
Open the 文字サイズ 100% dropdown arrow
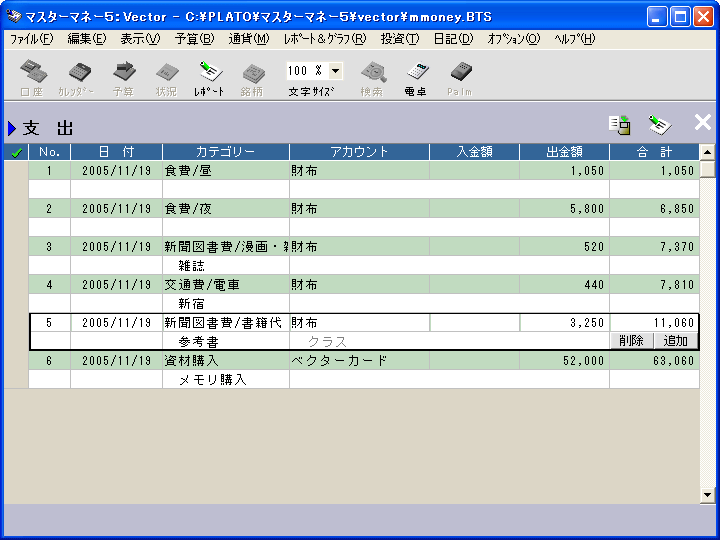point(336,71)
